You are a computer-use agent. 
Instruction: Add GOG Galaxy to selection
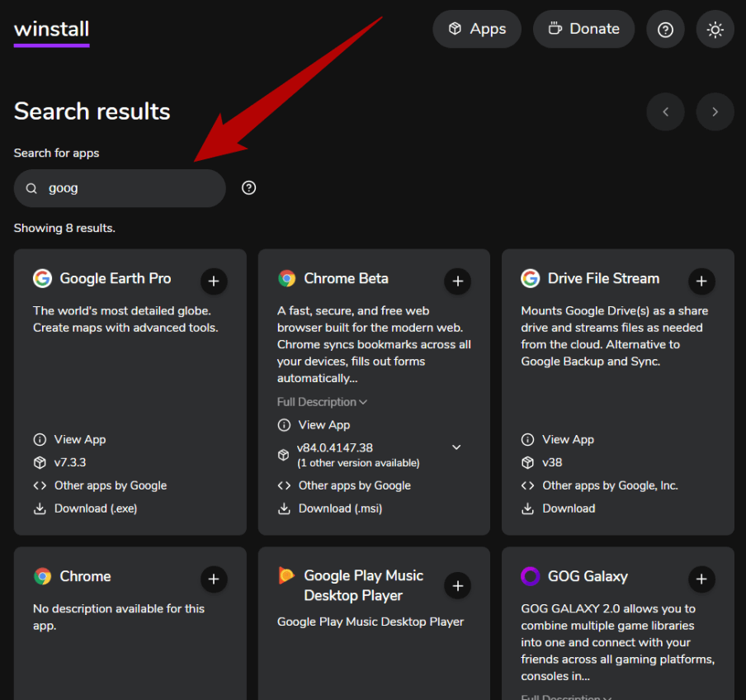701,579
